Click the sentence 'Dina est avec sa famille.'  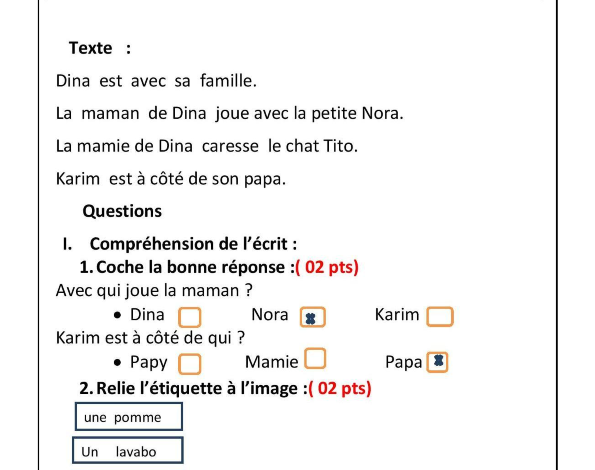tap(156, 81)
